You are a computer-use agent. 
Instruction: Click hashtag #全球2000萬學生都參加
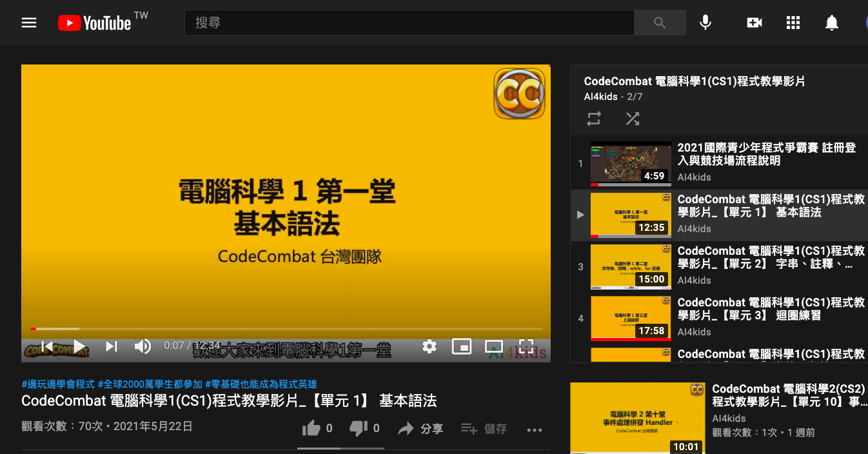tap(150, 384)
